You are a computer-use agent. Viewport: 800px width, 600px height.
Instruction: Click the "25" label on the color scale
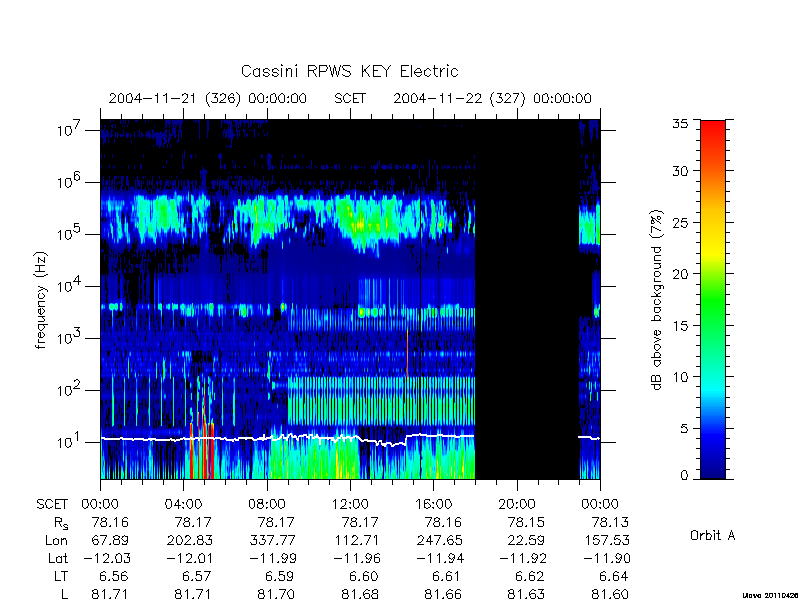coord(680,222)
